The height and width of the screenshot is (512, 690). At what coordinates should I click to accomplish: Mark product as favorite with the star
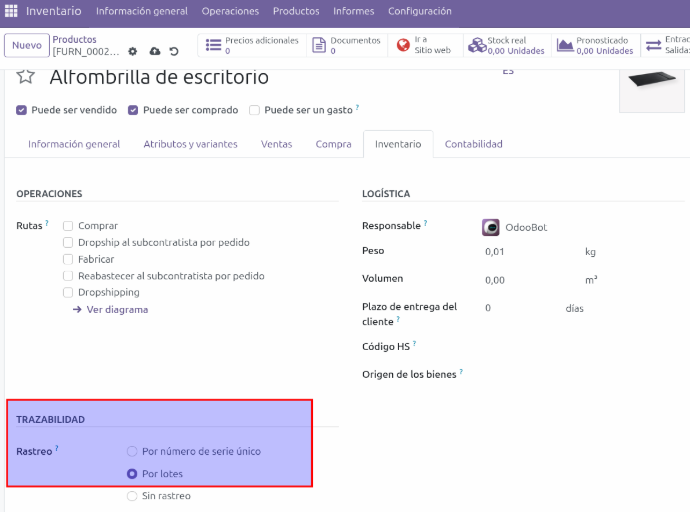point(26,77)
